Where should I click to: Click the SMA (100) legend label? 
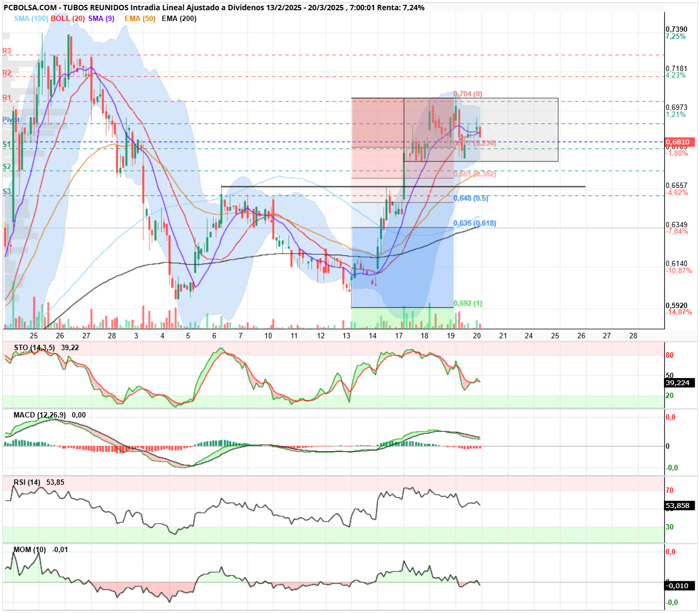click(31, 18)
